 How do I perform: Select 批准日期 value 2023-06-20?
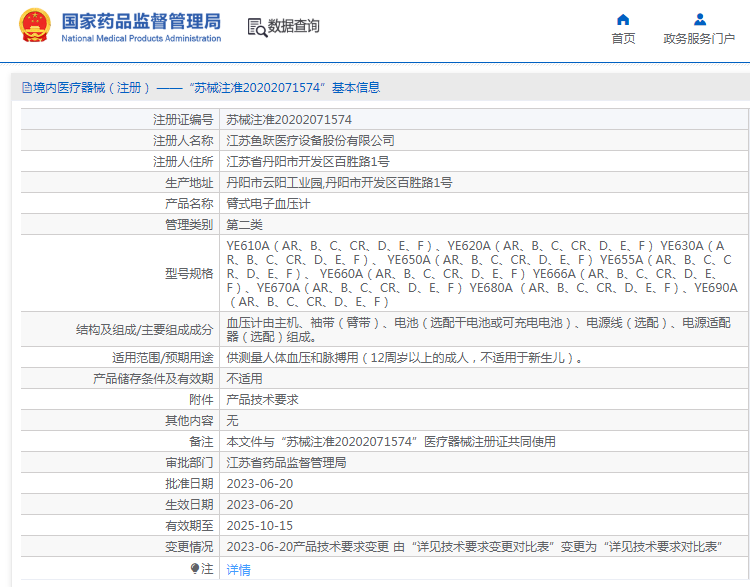[x=260, y=484]
